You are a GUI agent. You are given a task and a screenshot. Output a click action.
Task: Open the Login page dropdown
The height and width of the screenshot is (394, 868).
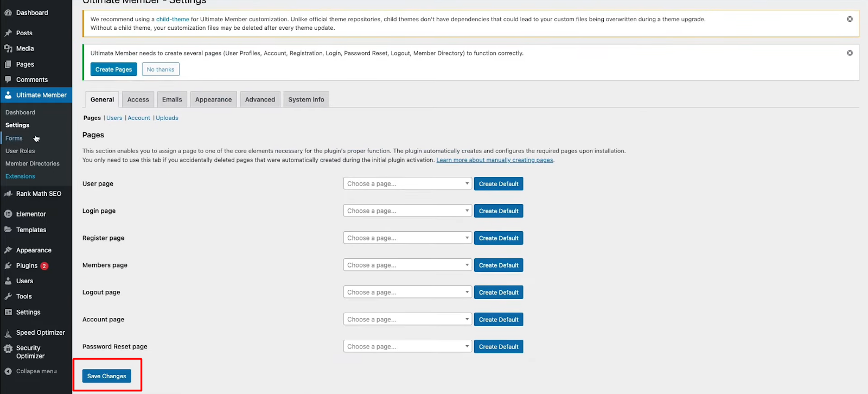pyautogui.click(x=407, y=211)
